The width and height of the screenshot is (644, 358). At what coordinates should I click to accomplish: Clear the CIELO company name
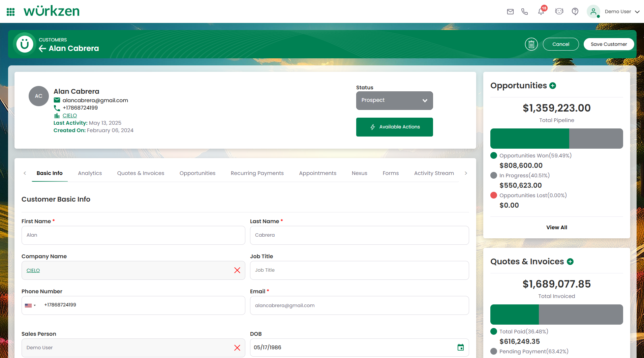click(x=237, y=270)
